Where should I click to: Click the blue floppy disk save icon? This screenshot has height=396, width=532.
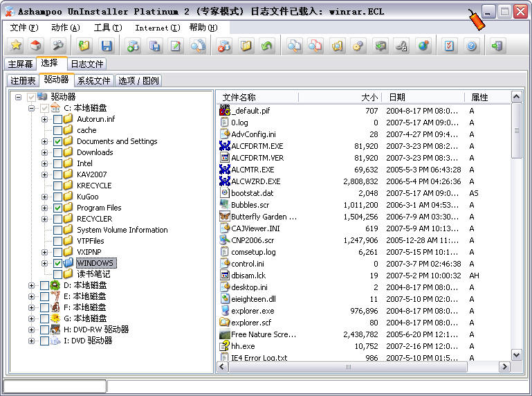coord(107,46)
